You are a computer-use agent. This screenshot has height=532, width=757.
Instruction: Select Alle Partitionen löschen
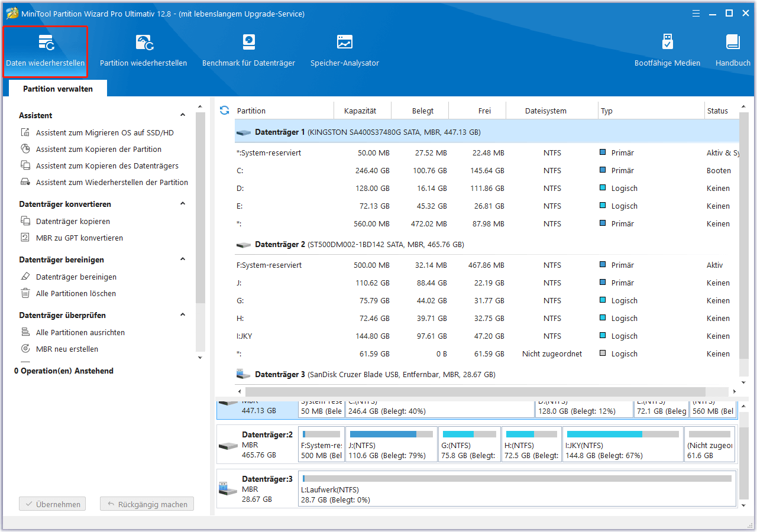(x=69, y=294)
